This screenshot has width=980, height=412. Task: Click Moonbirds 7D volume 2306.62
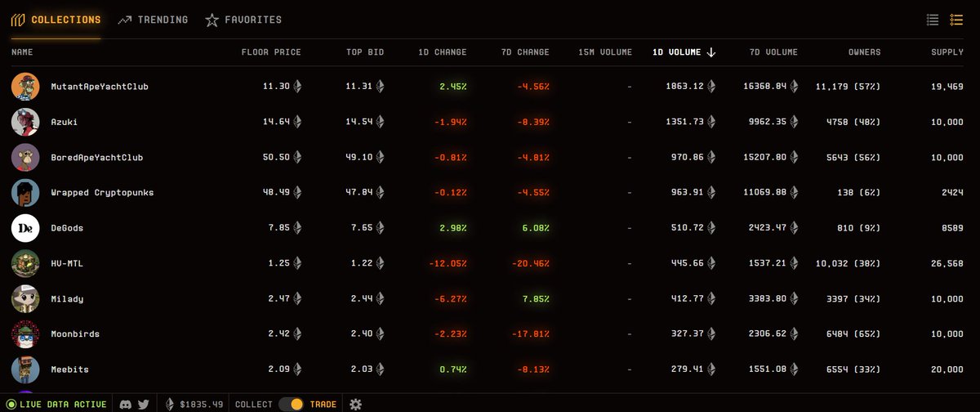[773, 334]
